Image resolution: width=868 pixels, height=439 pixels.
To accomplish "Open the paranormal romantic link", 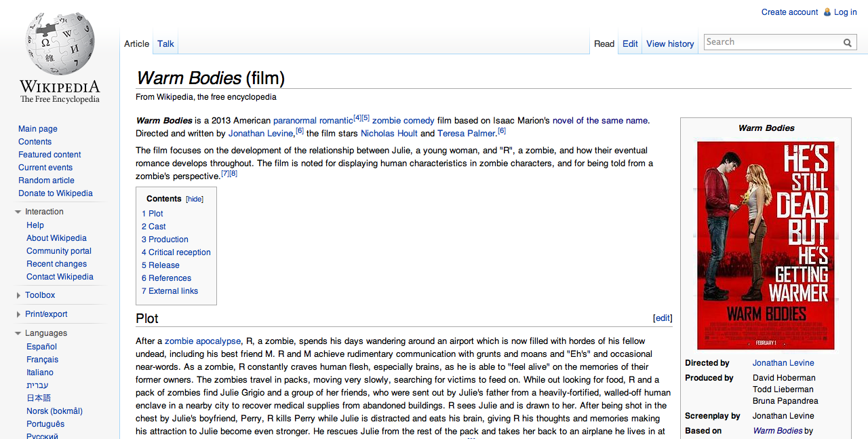I will pos(313,121).
